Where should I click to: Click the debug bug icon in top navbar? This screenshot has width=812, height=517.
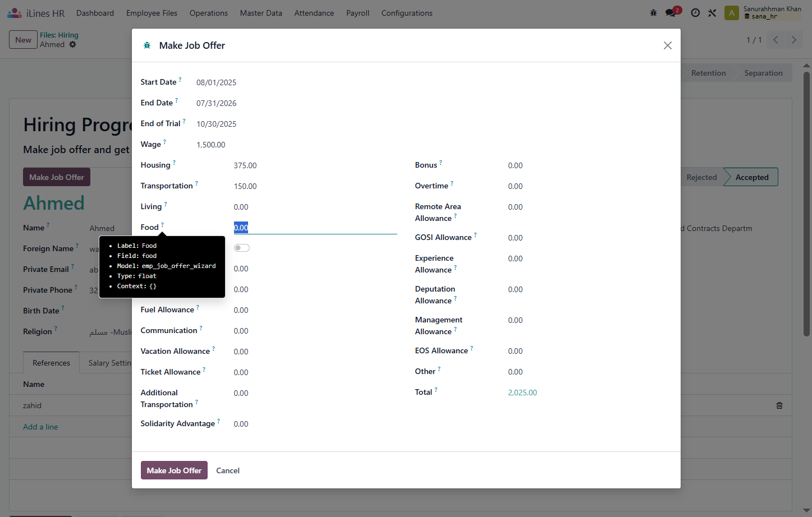coord(653,13)
